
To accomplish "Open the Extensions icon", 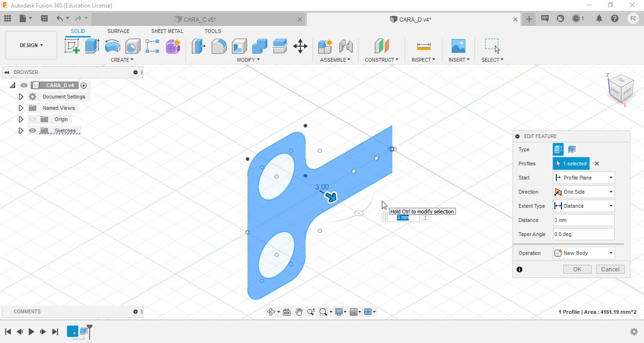I will point(561,18).
